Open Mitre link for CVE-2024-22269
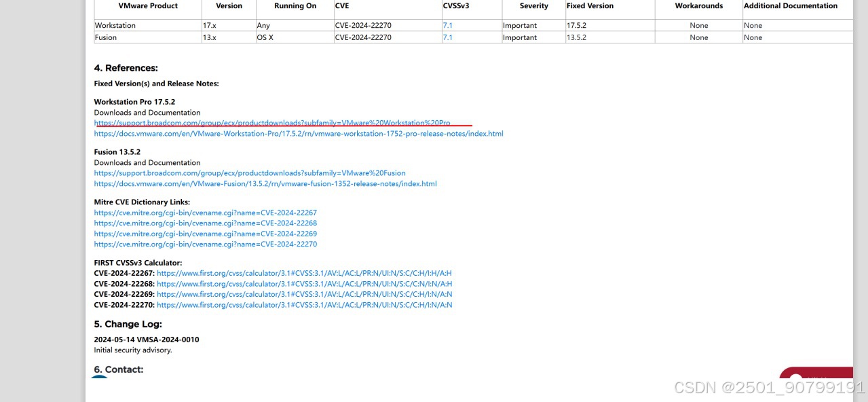This screenshot has width=868, height=402. [x=206, y=234]
